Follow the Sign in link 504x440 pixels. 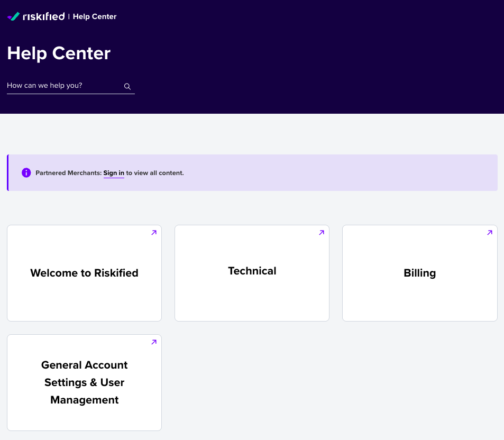(x=114, y=173)
